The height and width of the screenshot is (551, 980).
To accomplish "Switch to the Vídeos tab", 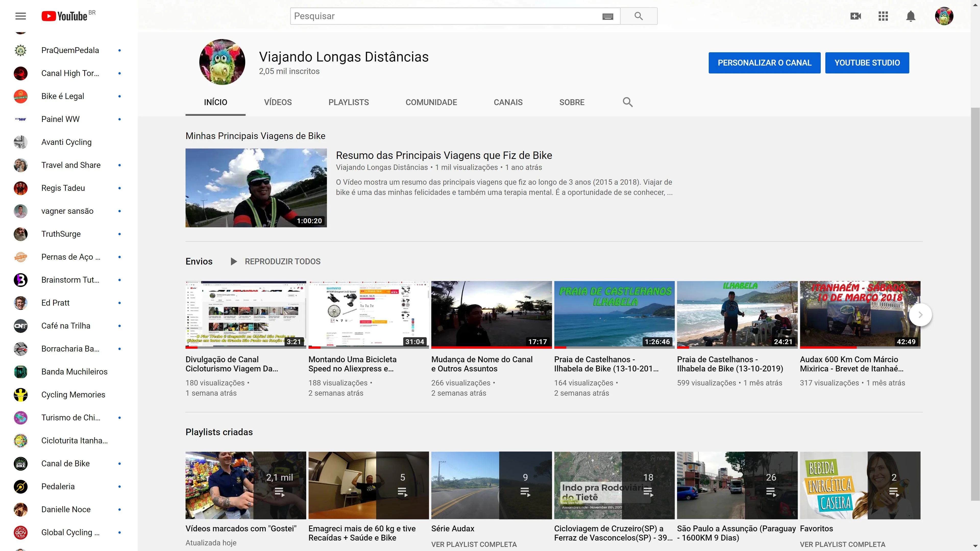I will 278,102.
